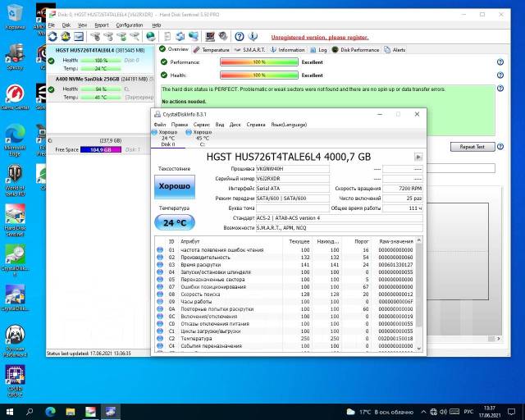The width and height of the screenshot is (525, 420).
Task: Click the taskbar search magnifier icon
Action: click(30, 410)
